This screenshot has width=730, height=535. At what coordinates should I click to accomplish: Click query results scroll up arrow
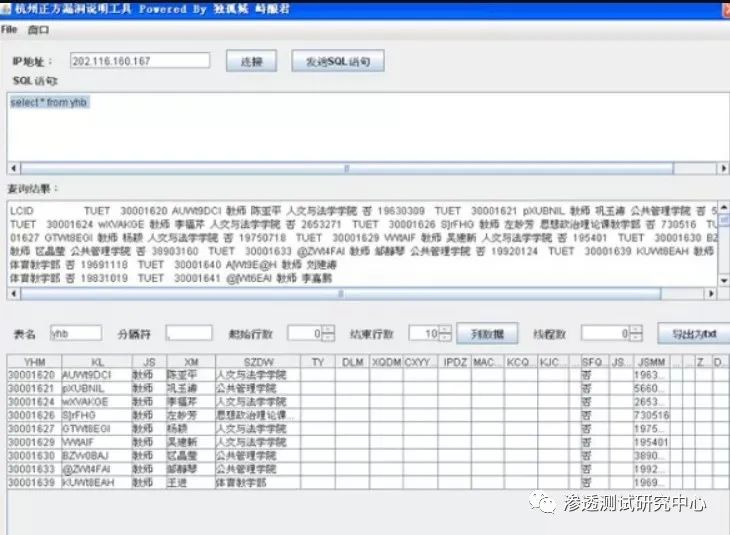click(724, 207)
